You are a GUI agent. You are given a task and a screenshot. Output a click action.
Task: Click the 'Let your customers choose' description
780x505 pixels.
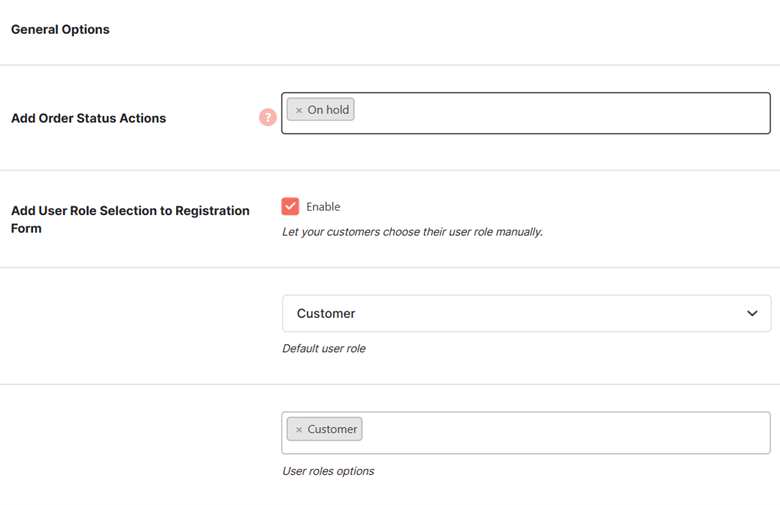412,232
